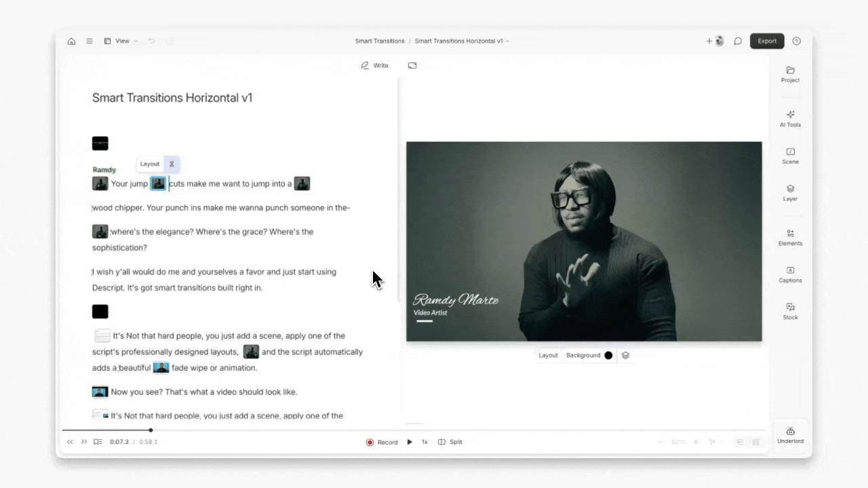This screenshot has width=868, height=488.
Task: Click the Smart Transitions breadcrumb link
Action: click(380, 41)
